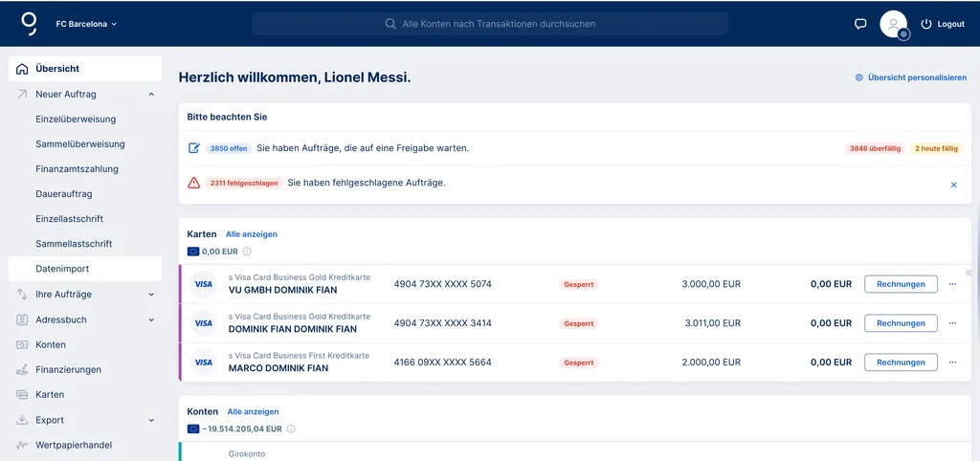The width and height of the screenshot is (980, 461).
Task: Click the Logout power icon
Action: click(x=926, y=24)
